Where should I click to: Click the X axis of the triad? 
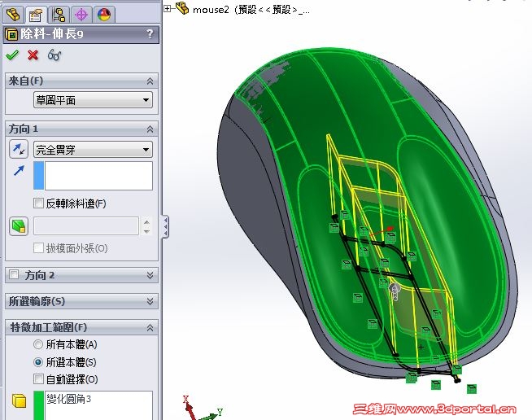pyautogui.click(x=189, y=408)
